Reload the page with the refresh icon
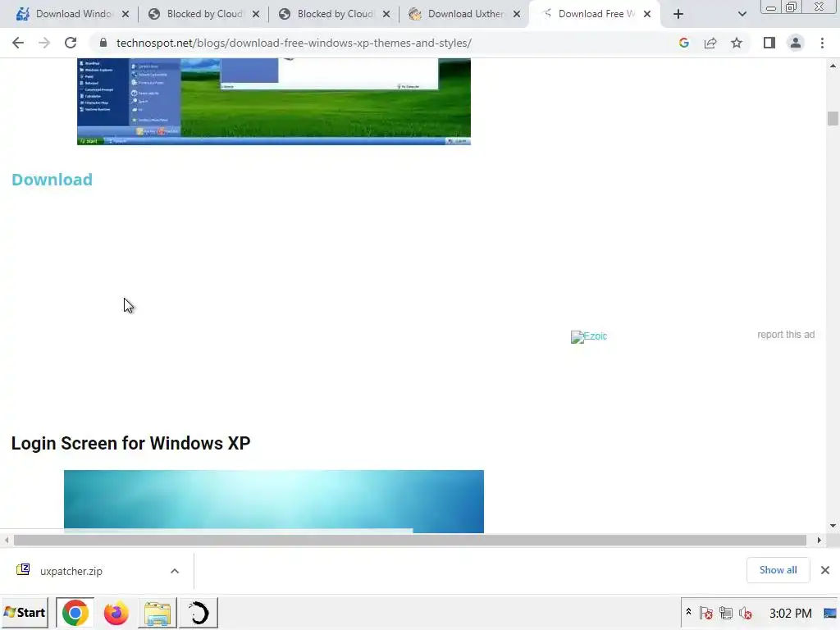Screen dimensions: 840x630 71,43
